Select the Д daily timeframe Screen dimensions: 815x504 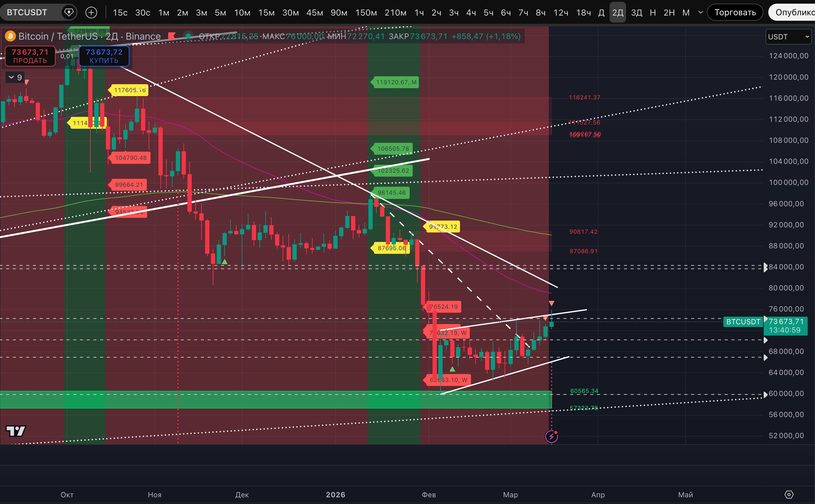601,13
